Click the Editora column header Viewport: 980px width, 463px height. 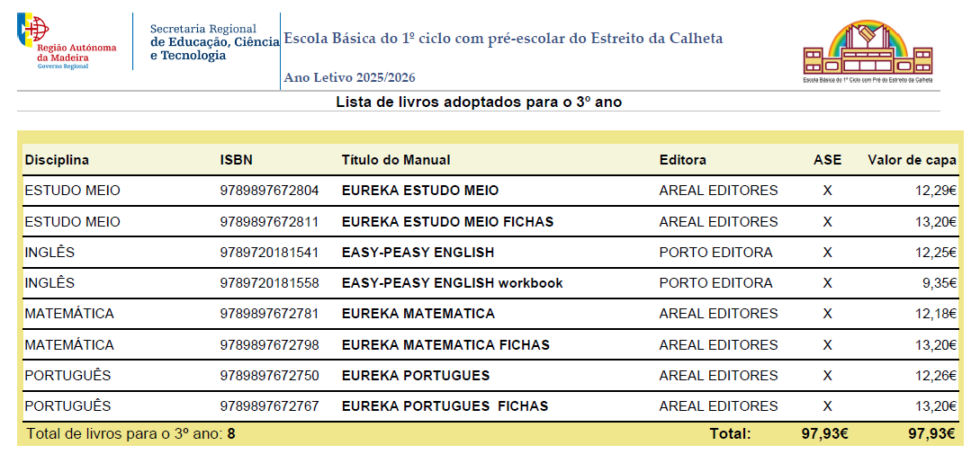click(682, 160)
